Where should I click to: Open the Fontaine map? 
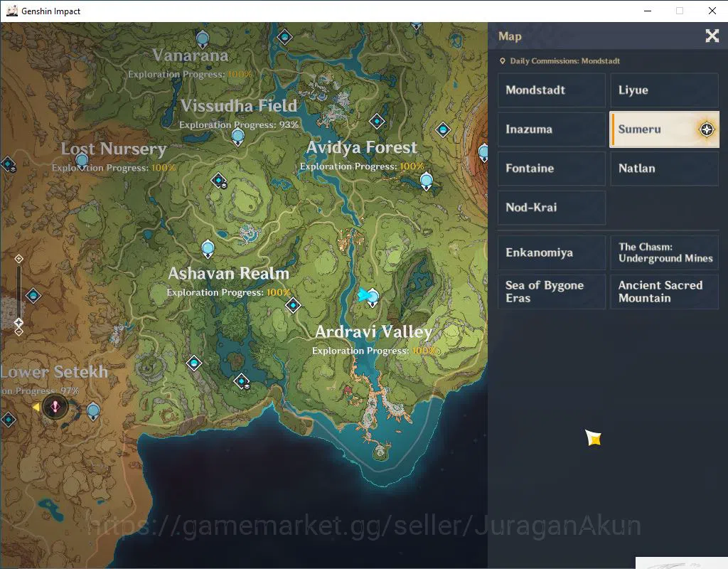coord(552,168)
